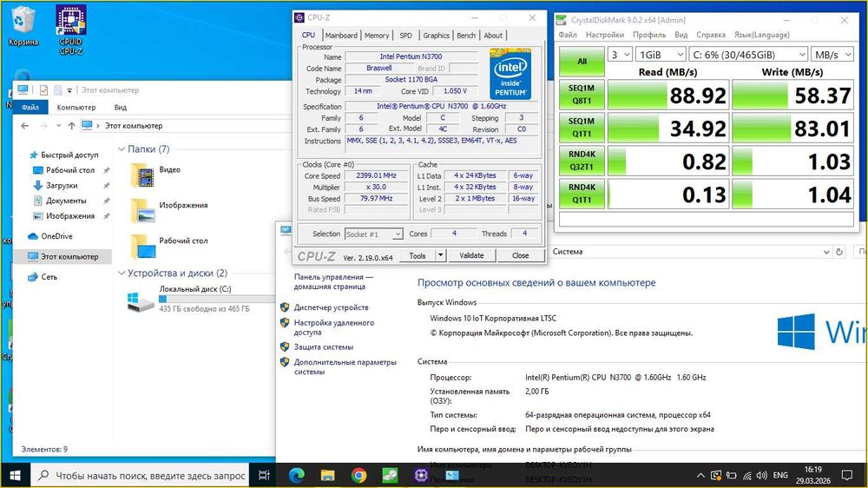Image resolution: width=868 pixels, height=488 pixels.
Task: Open Диспетчер устройств link
Action: pos(331,307)
